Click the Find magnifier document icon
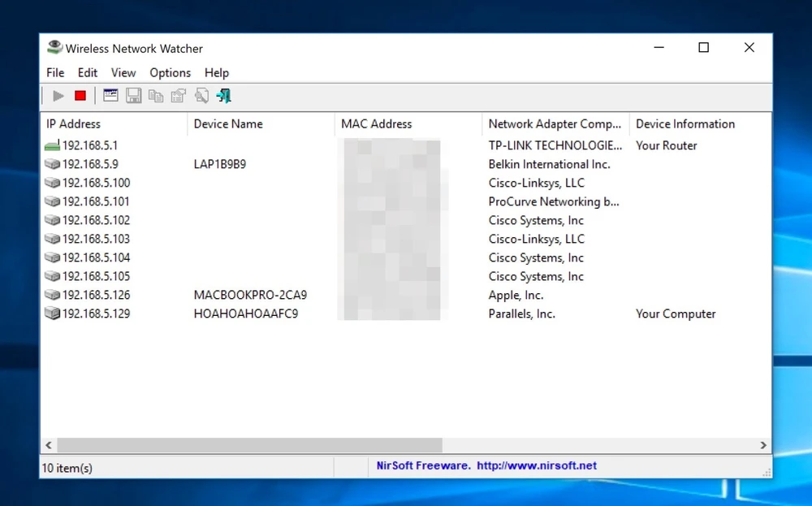The image size is (812, 506). coord(201,96)
